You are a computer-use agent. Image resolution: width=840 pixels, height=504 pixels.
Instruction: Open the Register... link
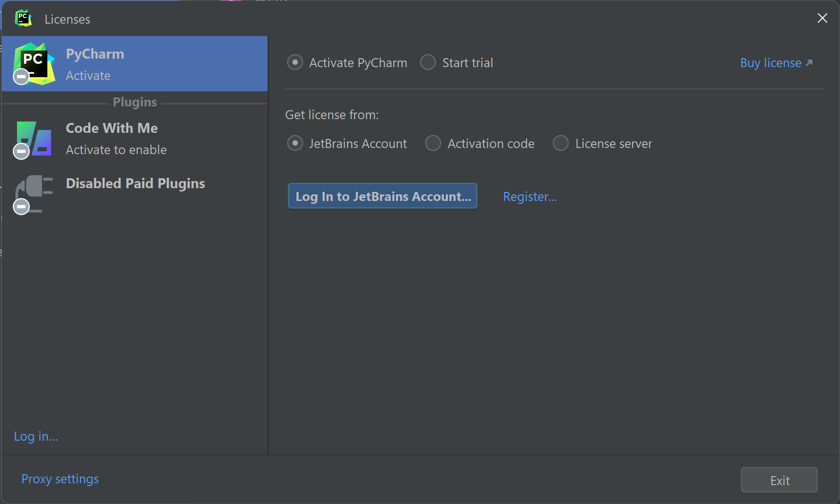click(x=529, y=197)
